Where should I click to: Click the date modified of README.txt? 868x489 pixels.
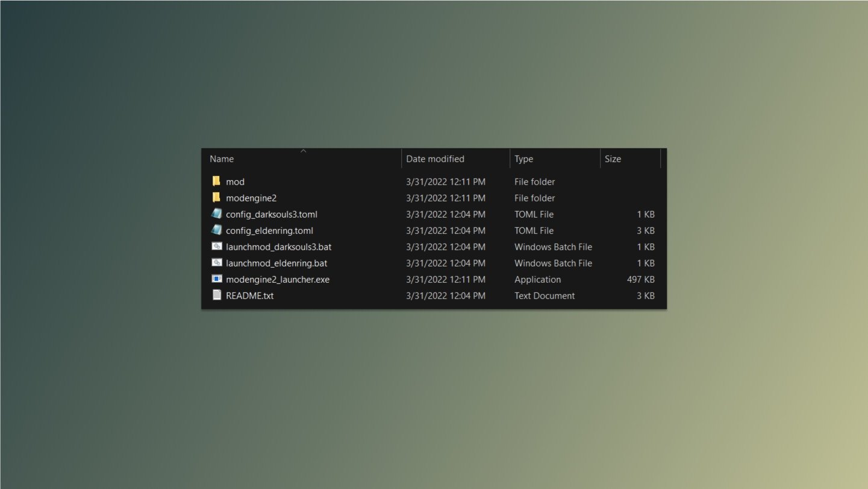tap(446, 295)
